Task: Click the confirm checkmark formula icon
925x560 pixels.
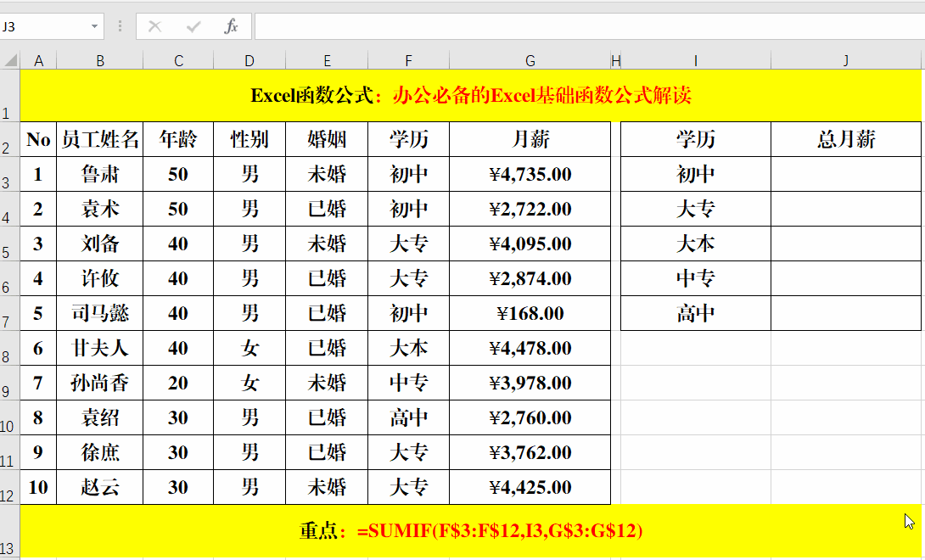Action: tap(193, 26)
